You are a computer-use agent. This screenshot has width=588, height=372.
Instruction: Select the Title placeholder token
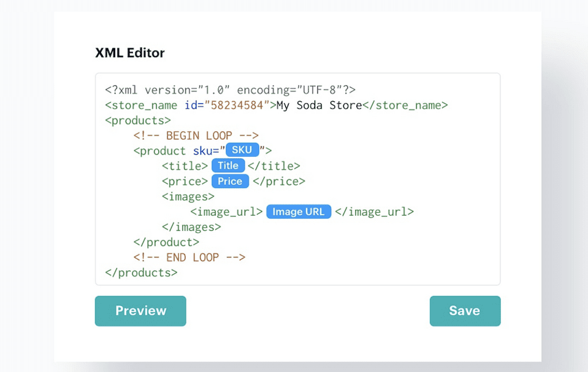coord(228,166)
